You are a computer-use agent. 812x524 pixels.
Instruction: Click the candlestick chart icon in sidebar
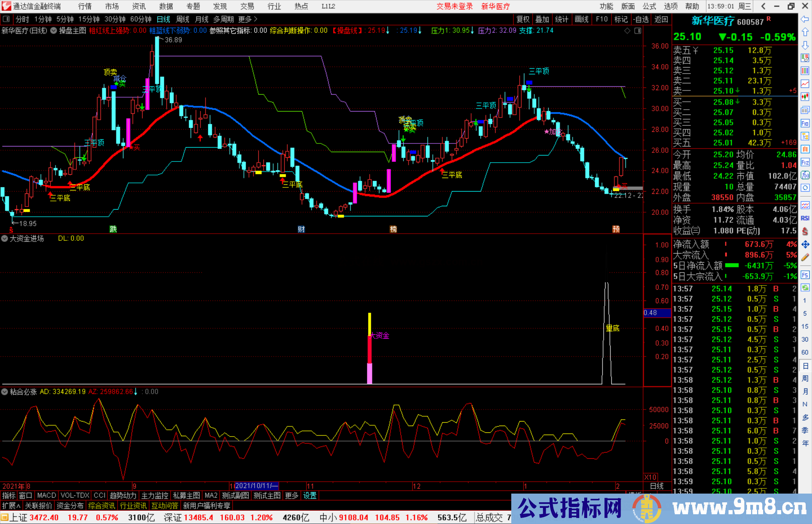(805, 97)
